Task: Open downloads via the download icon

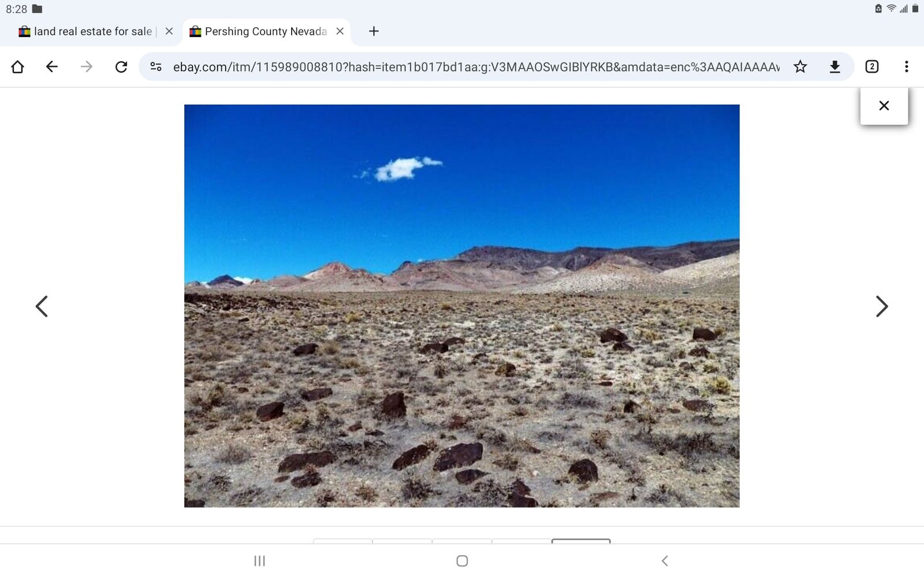Action: [834, 67]
